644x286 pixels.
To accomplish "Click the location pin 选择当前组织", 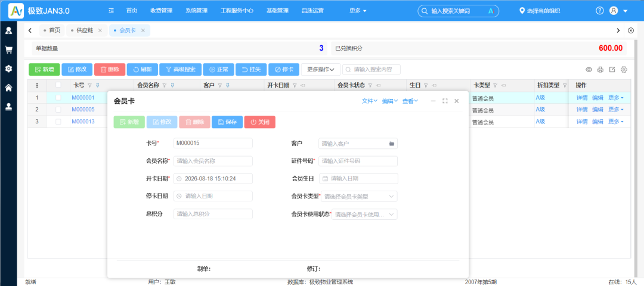I will [x=540, y=11].
